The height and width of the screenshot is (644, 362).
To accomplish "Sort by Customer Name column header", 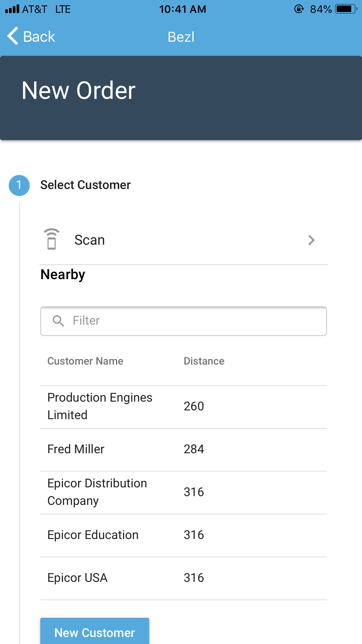I will pos(85,361).
